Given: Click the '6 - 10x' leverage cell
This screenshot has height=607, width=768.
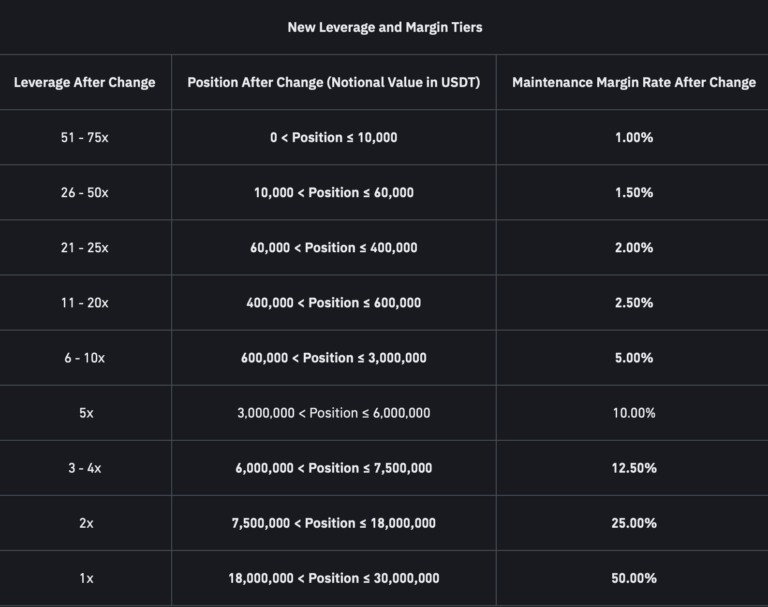Looking at the screenshot, I should [x=85, y=357].
